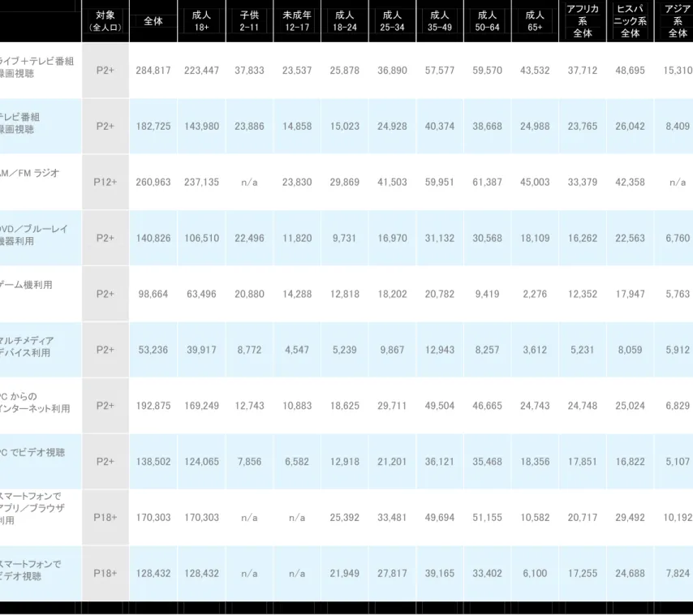Click the value 128,432 in the 全体 column
The width and height of the screenshot is (693, 616).
153,573
